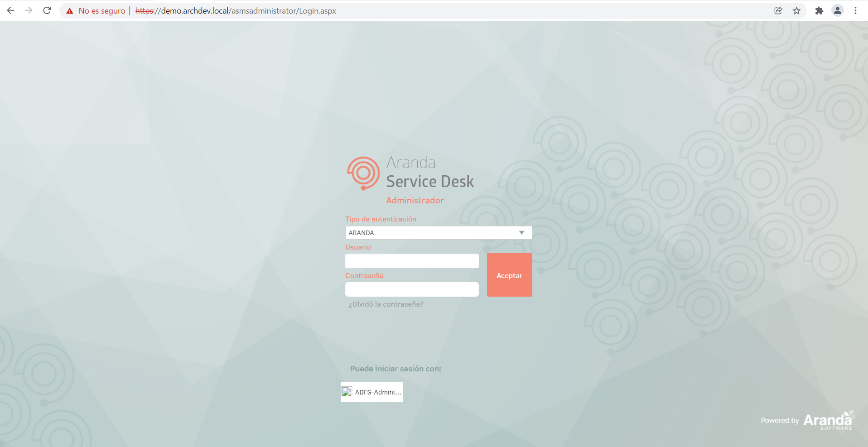This screenshot has height=447, width=868.
Task: Click the 'No es seguro' security warning
Action: tap(96, 11)
